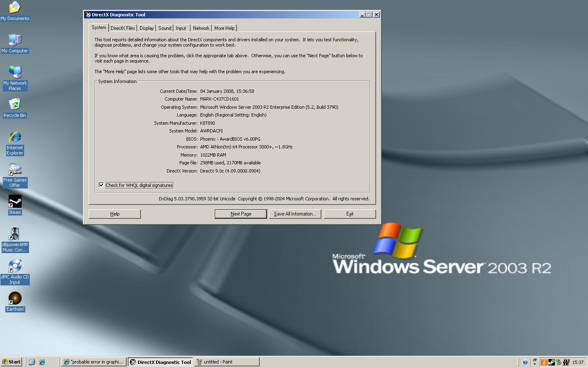Click the language value English (Regional Setting: English)
The width and height of the screenshot is (588, 368).
pos(233,115)
